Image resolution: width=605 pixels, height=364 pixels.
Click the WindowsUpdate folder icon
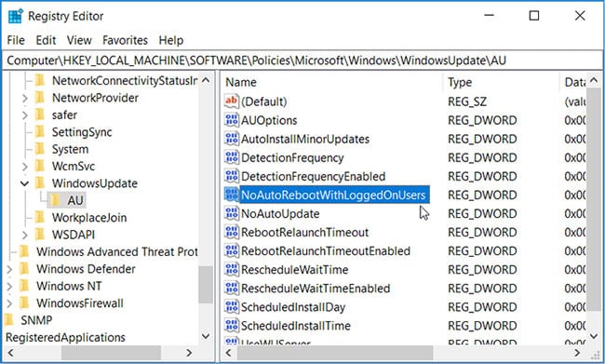point(40,183)
